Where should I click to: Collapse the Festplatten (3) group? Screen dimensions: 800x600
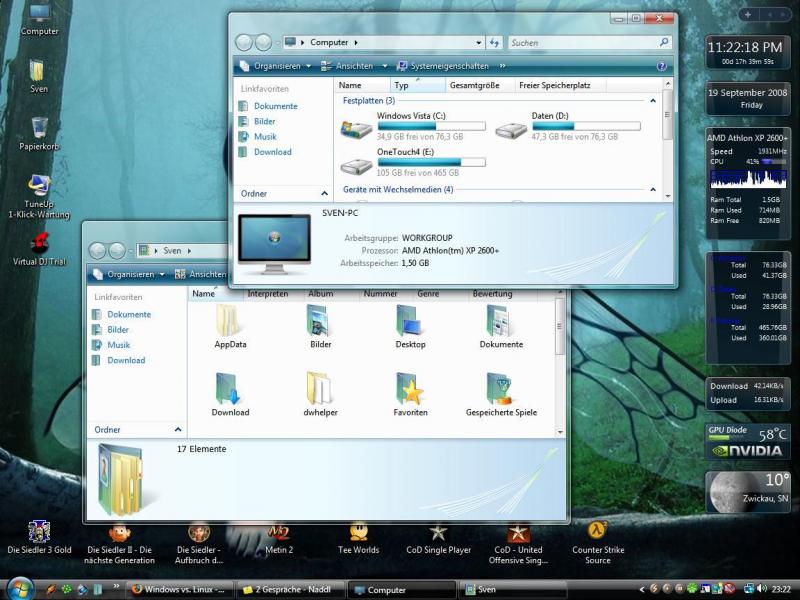[x=653, y=101]
